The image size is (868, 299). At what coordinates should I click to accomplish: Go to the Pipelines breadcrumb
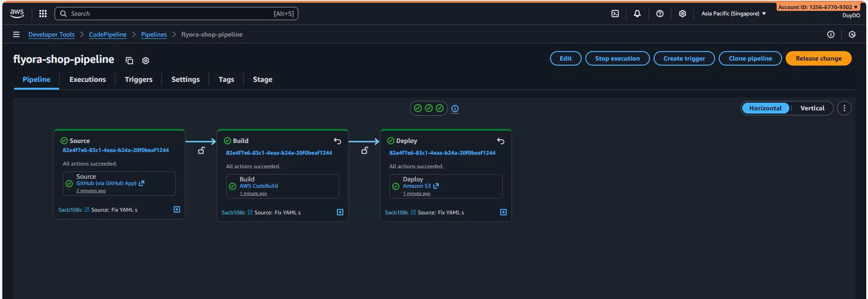point(154,34)
